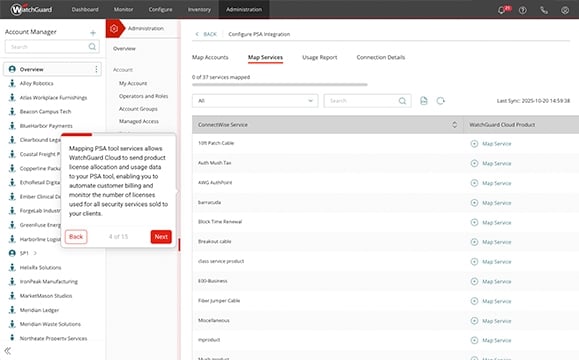This screenshot has height=360, width=579.
Task: Click the HelixRx Solutions account icon
Action: 12,267
